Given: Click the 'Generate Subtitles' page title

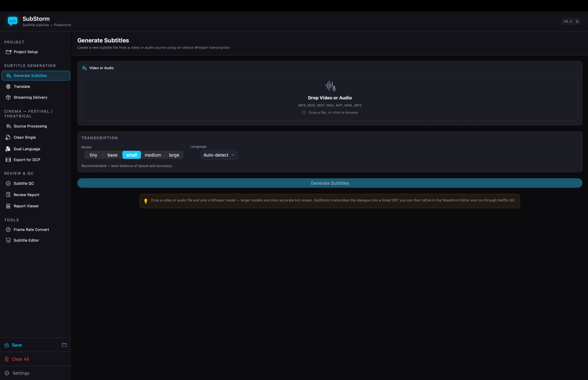Looking at the screenshot, I should point(103,40).
